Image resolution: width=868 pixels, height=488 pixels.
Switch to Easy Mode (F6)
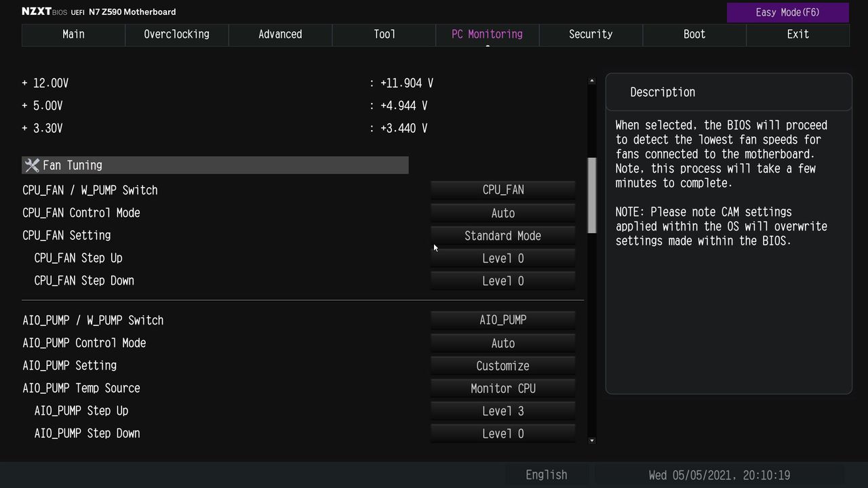[788, 12]
